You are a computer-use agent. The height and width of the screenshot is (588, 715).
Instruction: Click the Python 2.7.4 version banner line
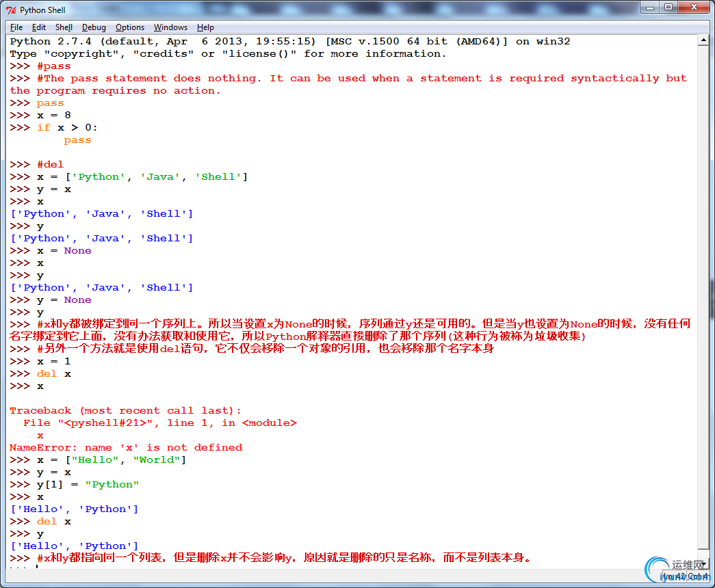[290, 42]
